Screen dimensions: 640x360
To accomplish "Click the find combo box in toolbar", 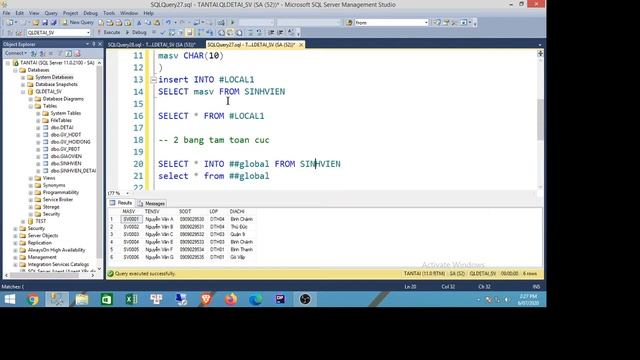I will pos(391,22).
